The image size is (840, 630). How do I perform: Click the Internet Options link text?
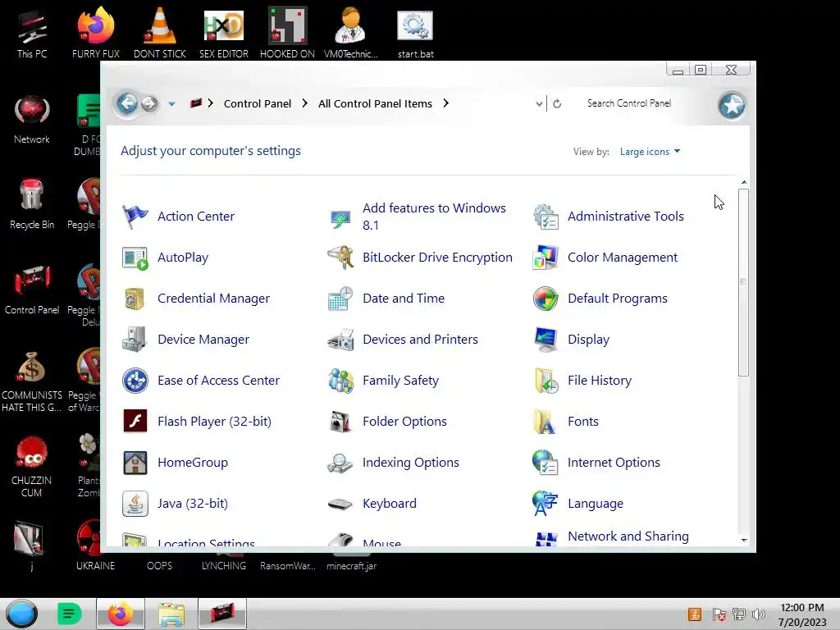614,463
